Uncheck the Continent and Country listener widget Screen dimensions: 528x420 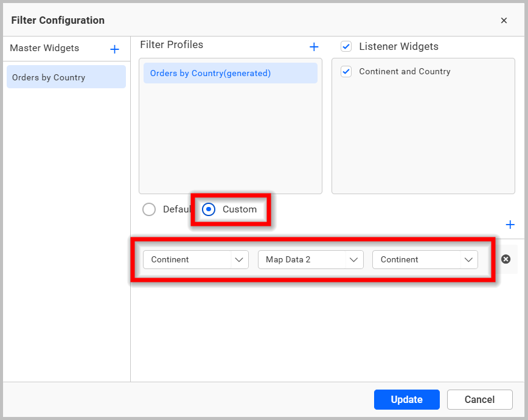346,72
